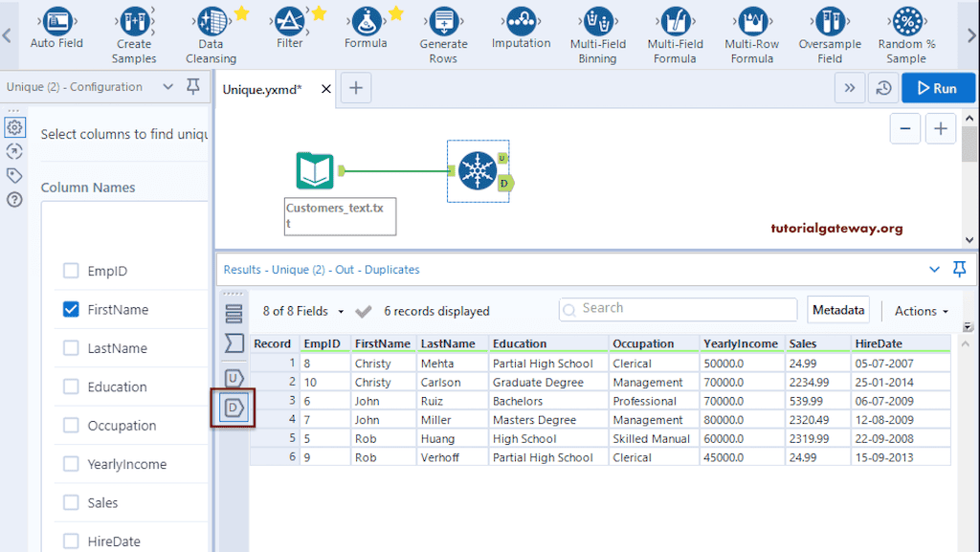980x552 pixels.
Task: Select the Auto Field tool icon
Action: [x=57, y=21]
